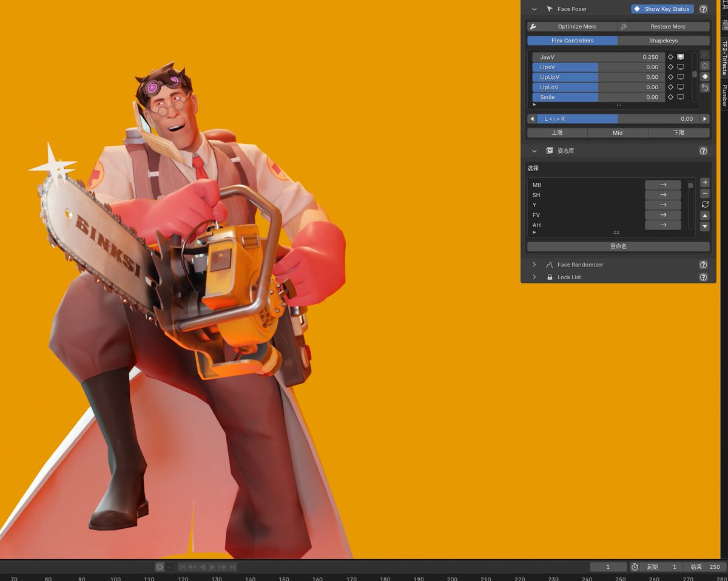Click the Face Randomizer help icon
Viewport: 728px width, 581px height.
point(703,265)
